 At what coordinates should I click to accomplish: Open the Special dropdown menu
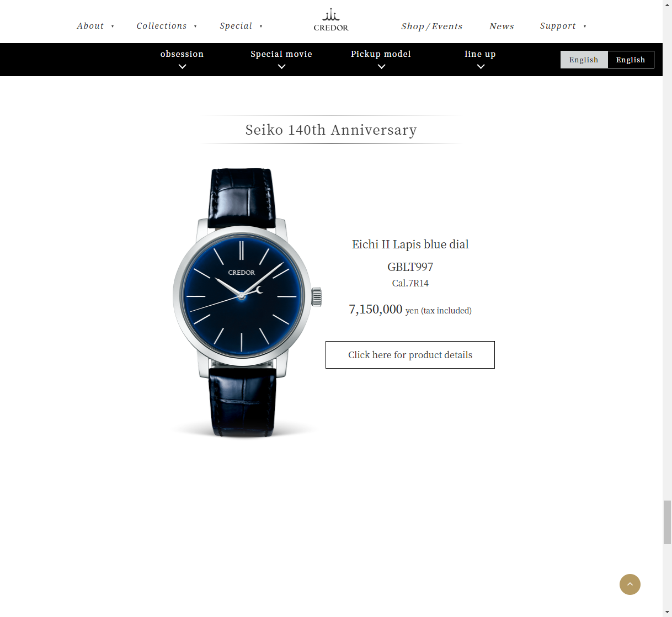241,26
